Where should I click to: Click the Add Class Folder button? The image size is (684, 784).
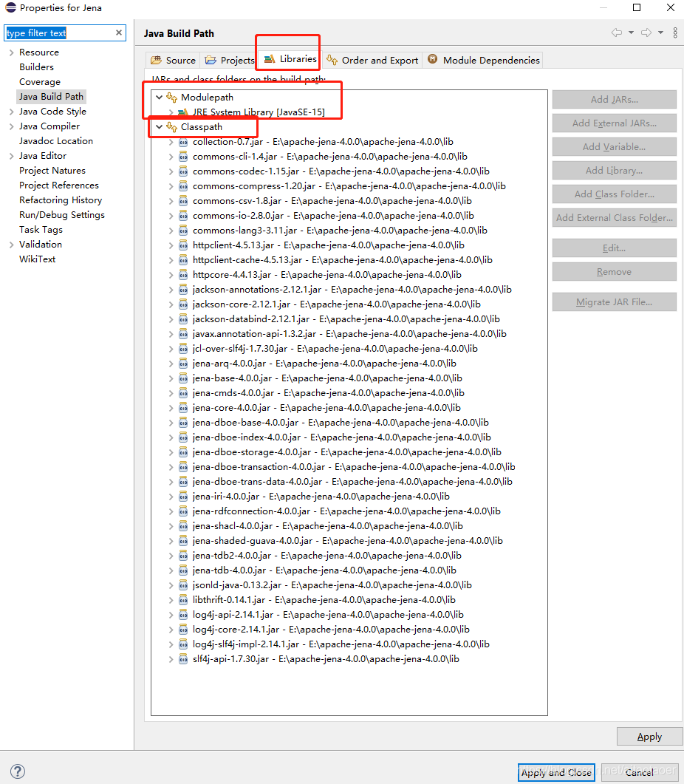click(x=614, y=194)
